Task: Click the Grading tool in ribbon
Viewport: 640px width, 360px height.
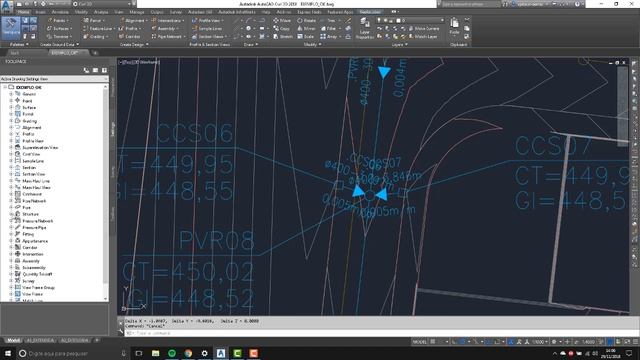Action: click(x=95, y=36)
